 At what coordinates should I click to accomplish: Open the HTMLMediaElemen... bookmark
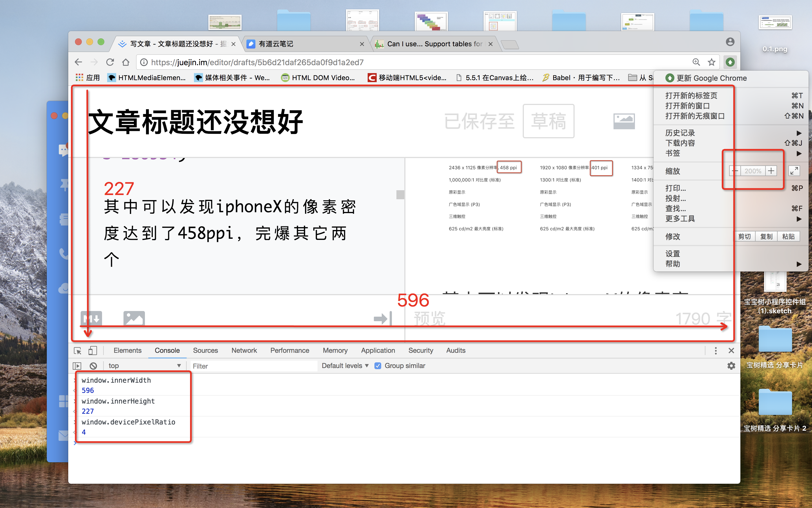tap(146, 78)
